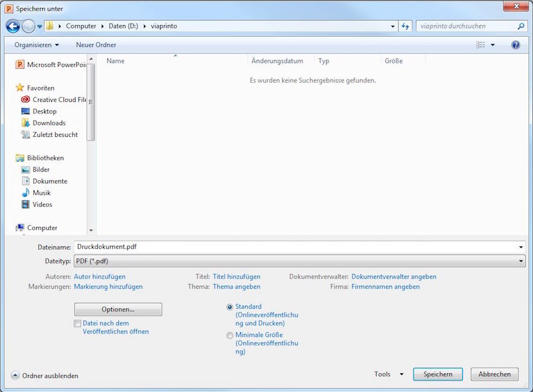Click the Musik note icon
Screen dimensions: 533x392
[25, 192]
